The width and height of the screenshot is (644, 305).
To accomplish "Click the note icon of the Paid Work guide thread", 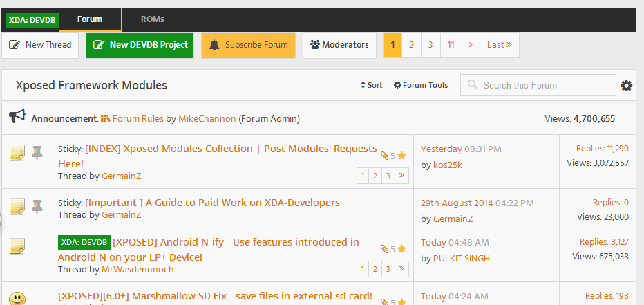I will (x=17, y=206).
